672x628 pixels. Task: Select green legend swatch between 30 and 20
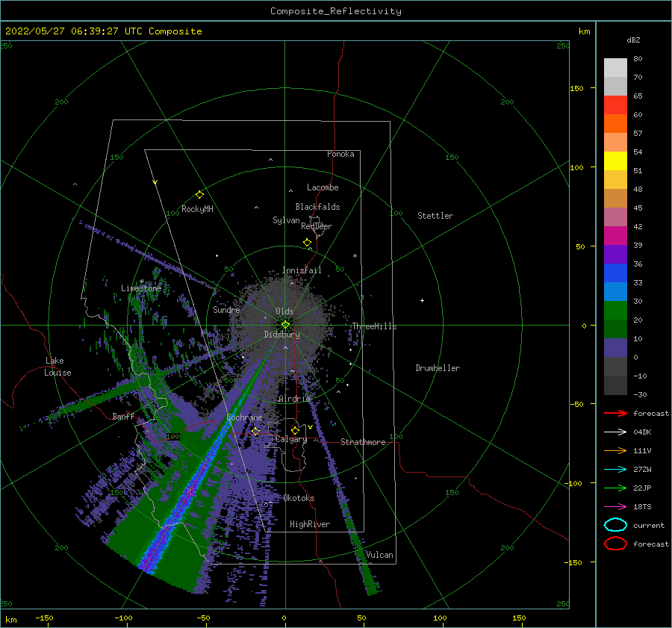(x=615, y=310)
